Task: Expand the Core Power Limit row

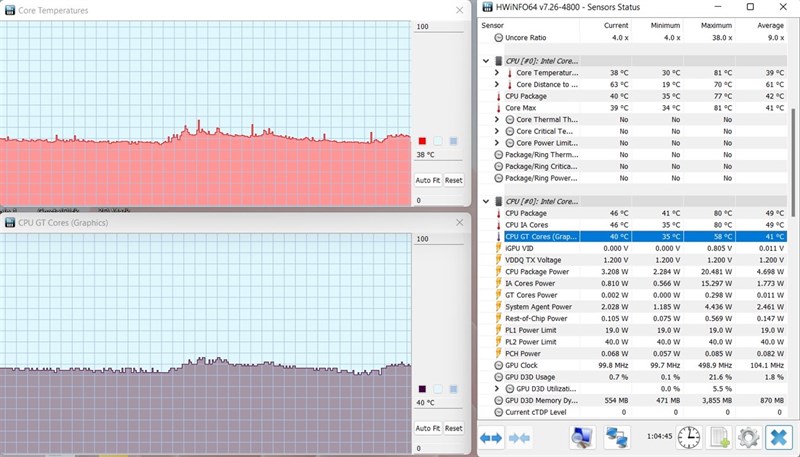Action: 496,143
